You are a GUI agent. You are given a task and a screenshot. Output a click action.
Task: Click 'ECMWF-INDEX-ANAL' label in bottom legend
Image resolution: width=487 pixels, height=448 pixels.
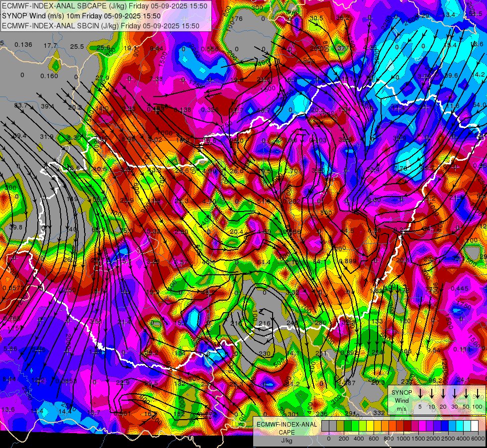pyautogui.click(x=287, y=425)
